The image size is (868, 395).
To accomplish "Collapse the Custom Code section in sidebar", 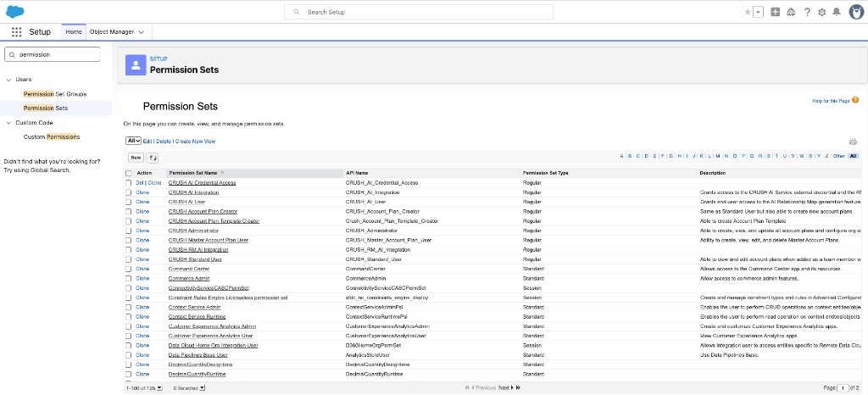I will (8, 123).
